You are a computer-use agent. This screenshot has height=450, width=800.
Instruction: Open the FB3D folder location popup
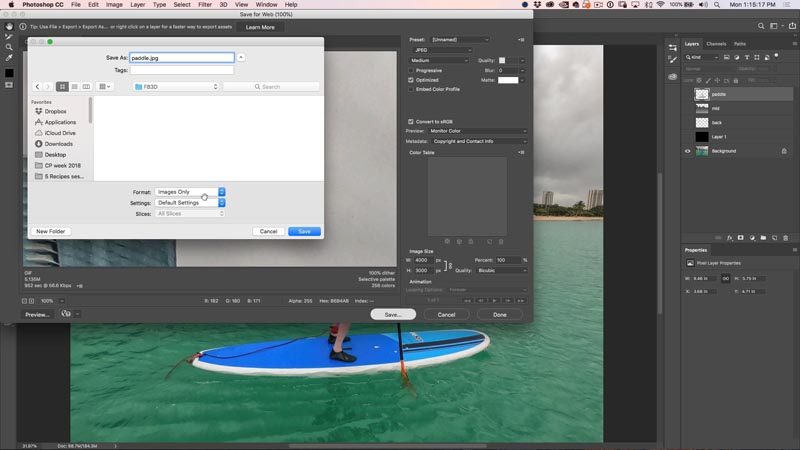(176, 87)
